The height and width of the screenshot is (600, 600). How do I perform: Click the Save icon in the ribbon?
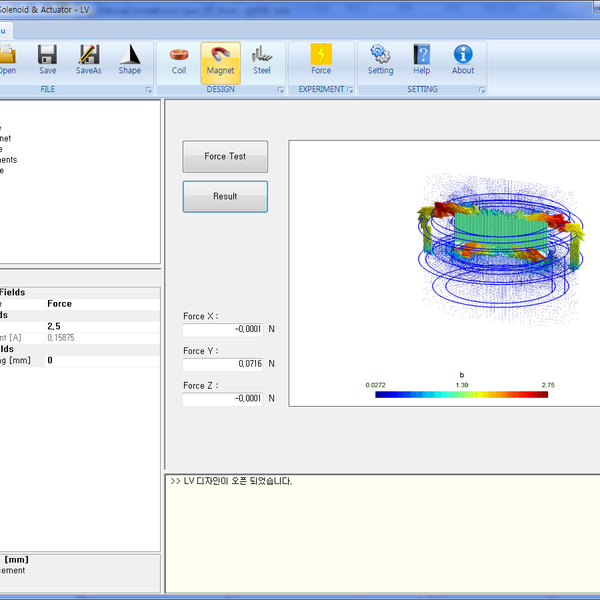click(x=47, y=58)
